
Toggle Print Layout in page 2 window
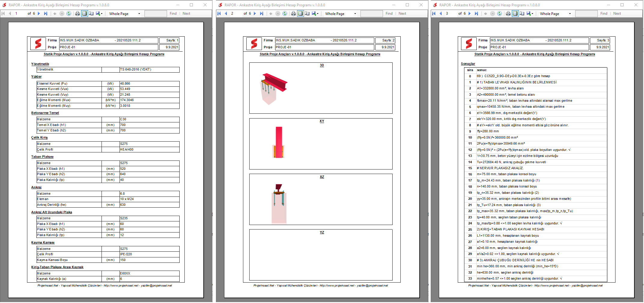[x=300, y=13]
